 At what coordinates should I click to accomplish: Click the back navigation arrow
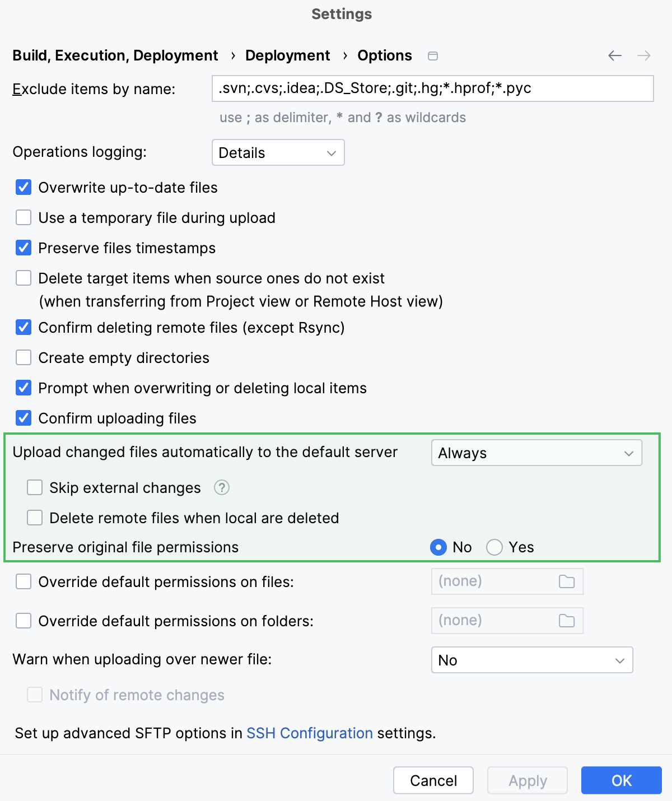click(614, 55)
